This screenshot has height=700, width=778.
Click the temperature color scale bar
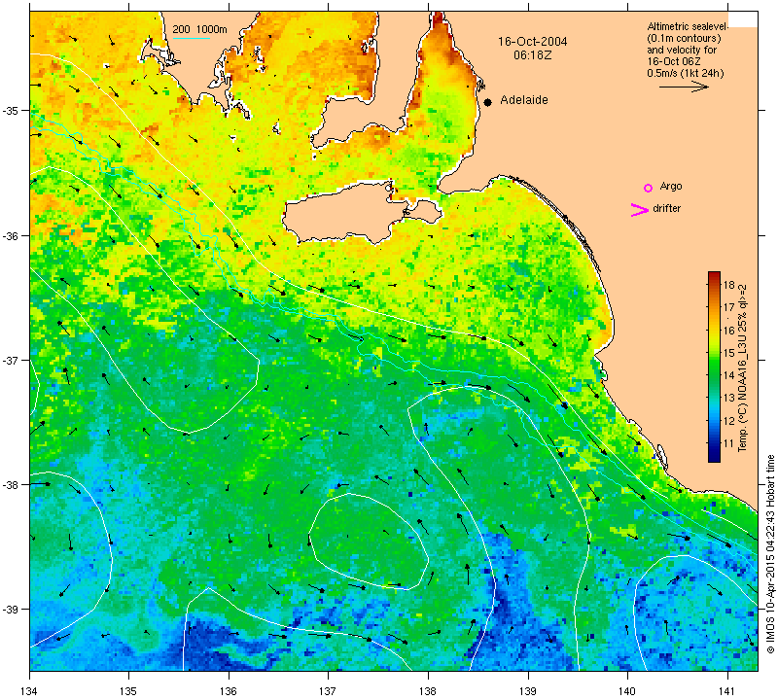714,367
